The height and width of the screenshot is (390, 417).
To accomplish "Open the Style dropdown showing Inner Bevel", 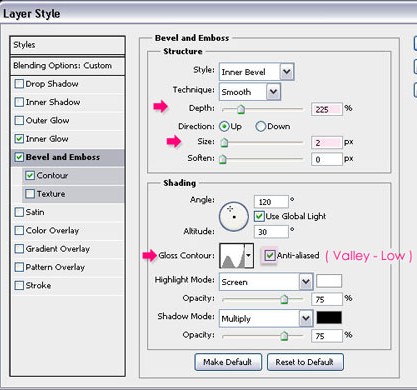I will pos(256,72).
